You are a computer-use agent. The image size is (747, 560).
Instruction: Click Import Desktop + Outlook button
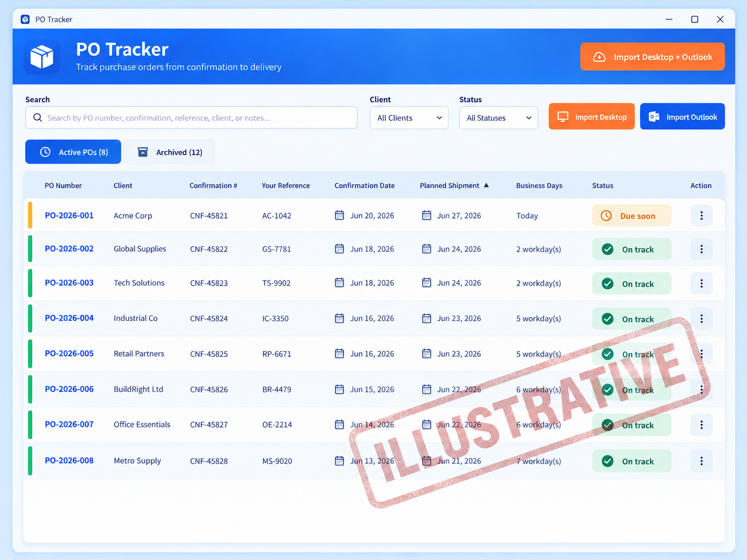tap(652, 57)
